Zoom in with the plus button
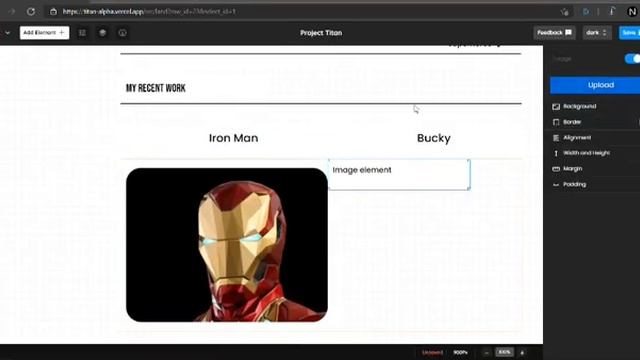Image resolution: width=640 pixels, height=360 pixels. tap(522, 353)
